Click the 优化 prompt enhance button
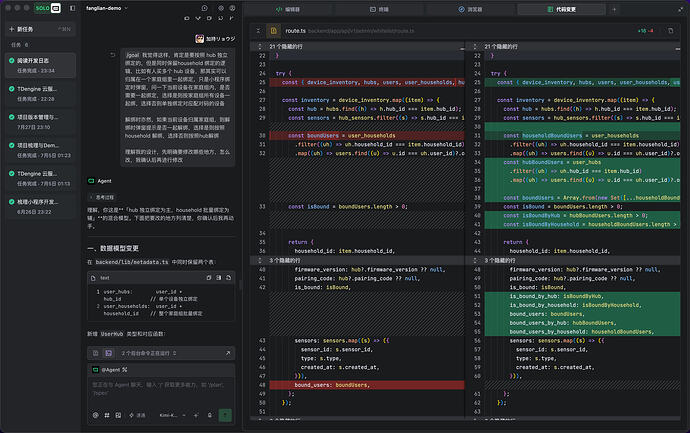The height and width of the screenshot is (433, 690). pos(137,415)
